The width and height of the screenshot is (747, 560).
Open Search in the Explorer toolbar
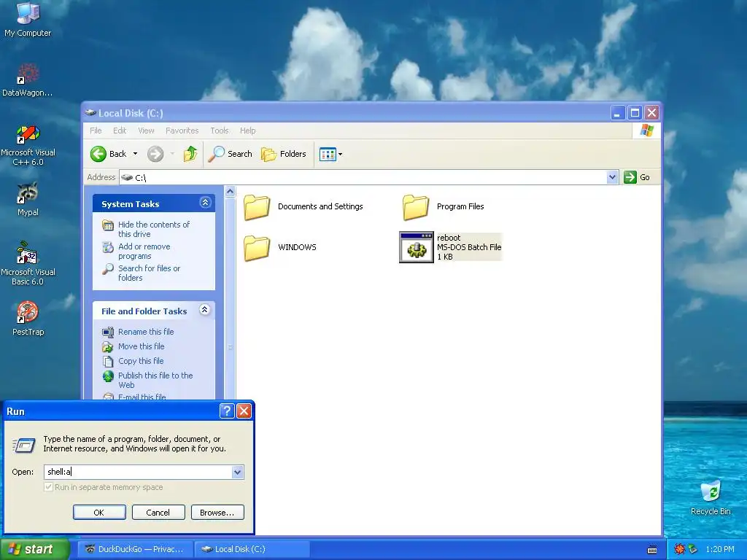click(230, 154)
